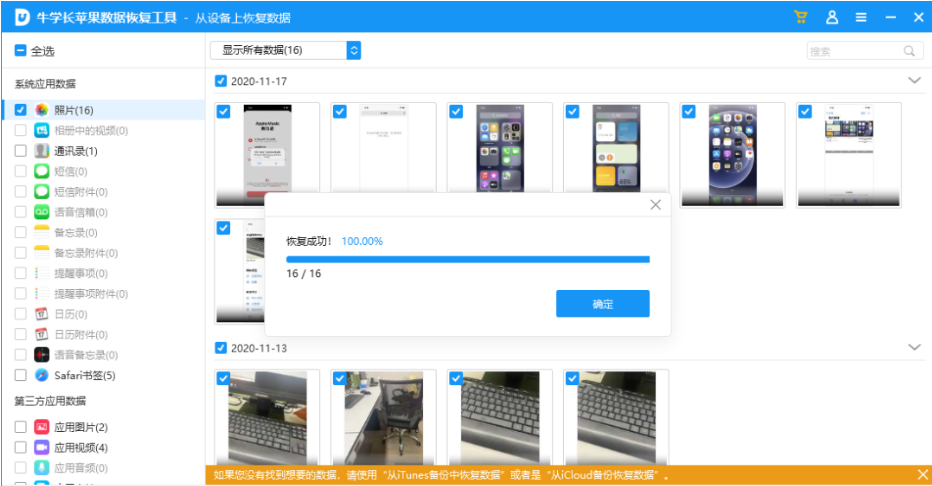Open the user account icon
This screenshot has height=486, width=932.
[x=832, y=17]
